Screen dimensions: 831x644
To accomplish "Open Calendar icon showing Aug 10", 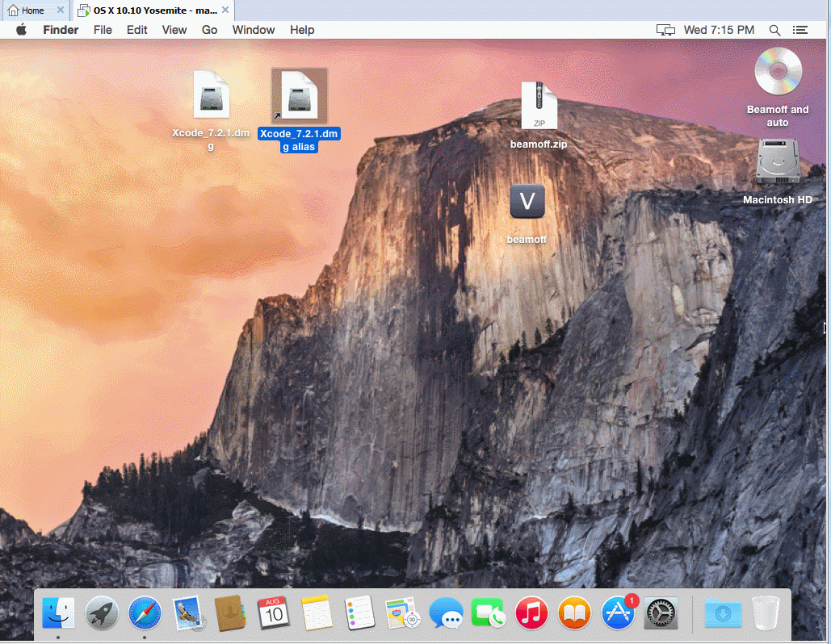I will pyautogui.click(x=274, y=613).
